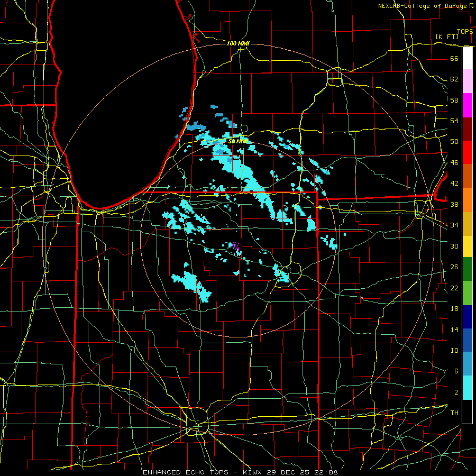Screen dimensions: 476x476
Task: Click the "22:08" timestamp
Action: pyautogui.click(x=326, y=472)
